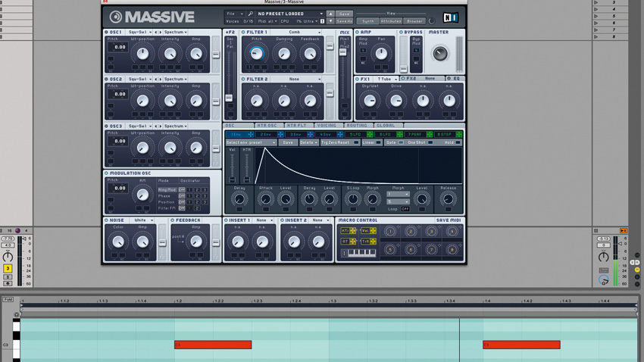The image size is (644, 362).
Task: Click the Vel macro source handle
Action: click(x=373, y=231)
